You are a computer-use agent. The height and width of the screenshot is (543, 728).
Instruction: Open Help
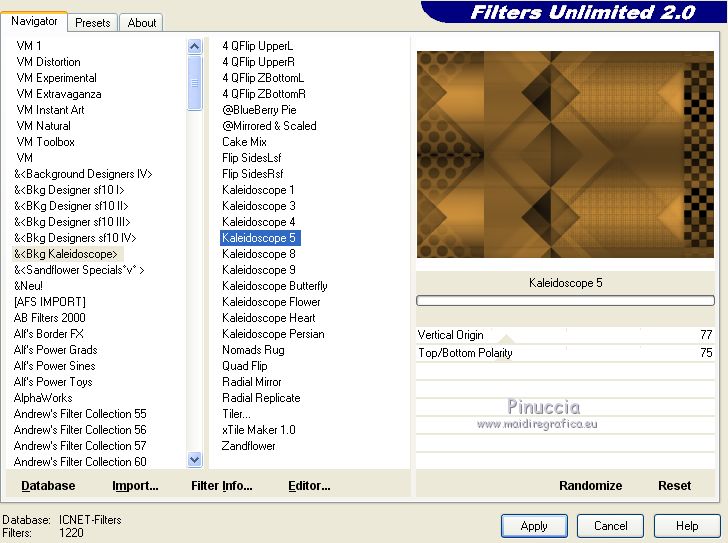687,526
